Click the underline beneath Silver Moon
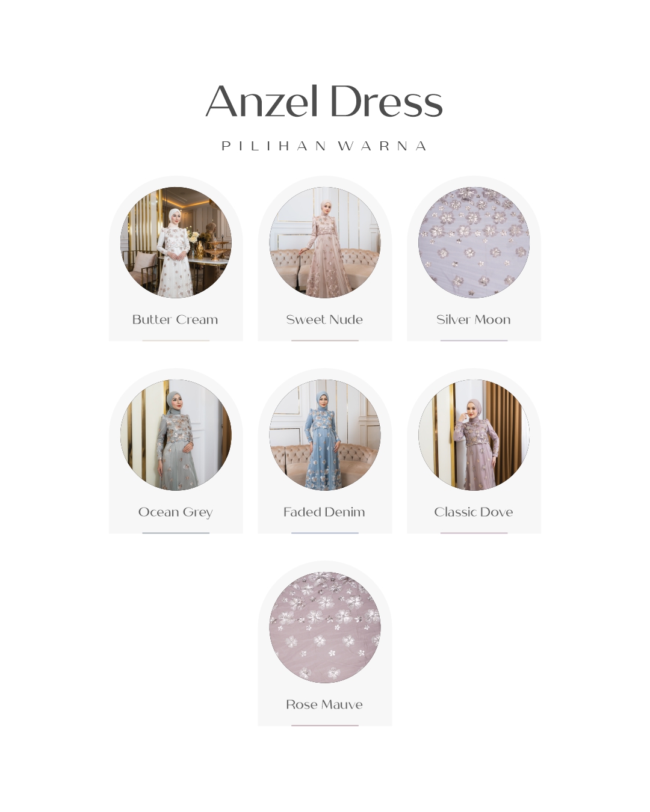This screenshot has height=812, width=650. 474,340
